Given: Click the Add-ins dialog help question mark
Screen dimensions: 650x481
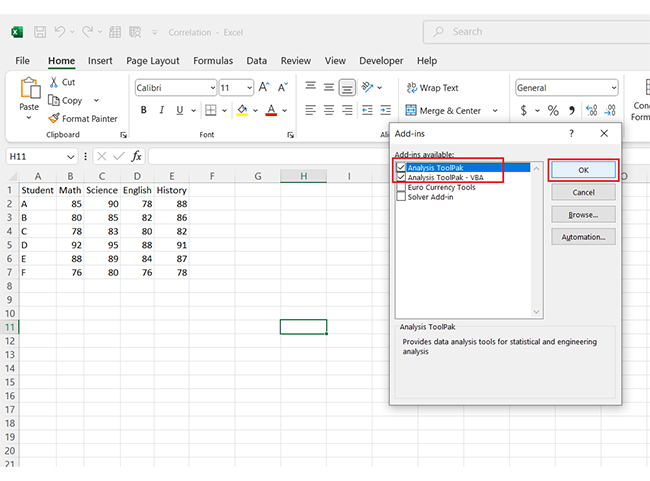Looking at the screenshot, I should [x=571, y=134].
